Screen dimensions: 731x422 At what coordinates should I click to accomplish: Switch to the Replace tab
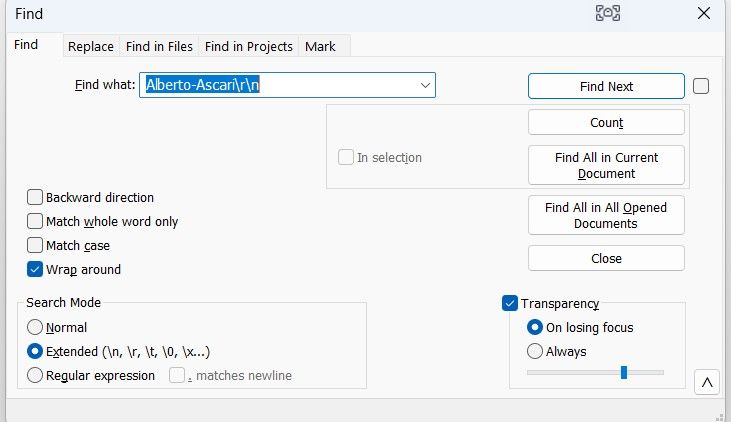(x=90, y=47)
